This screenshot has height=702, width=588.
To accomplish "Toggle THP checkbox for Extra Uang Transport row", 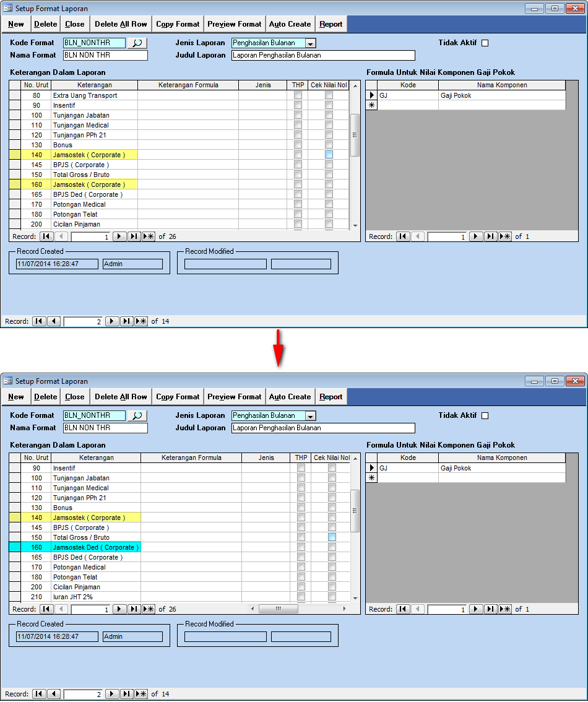I will (x=298, y=95).
